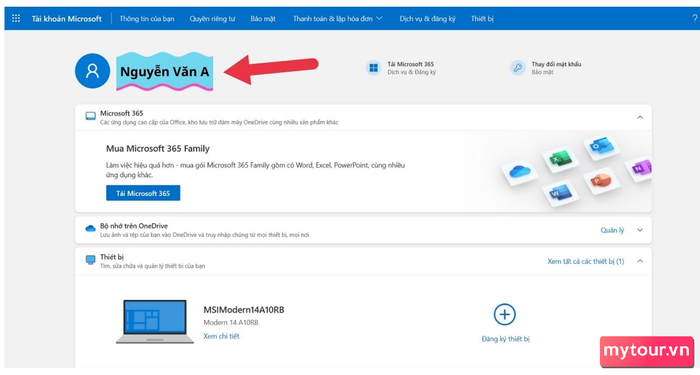Open the Bảo mật tab
This screenshot has height=375, width=700.
262,18
